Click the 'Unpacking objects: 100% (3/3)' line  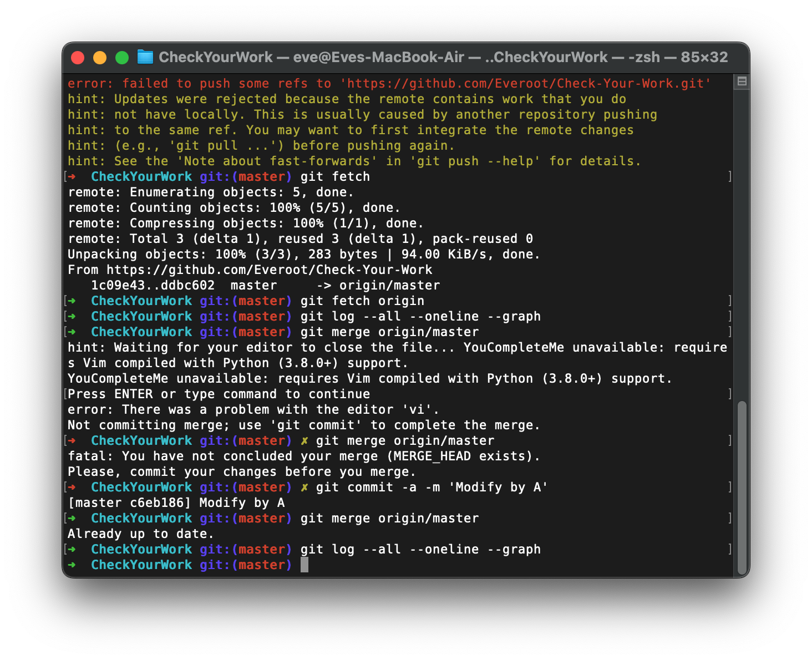(304, 254)
